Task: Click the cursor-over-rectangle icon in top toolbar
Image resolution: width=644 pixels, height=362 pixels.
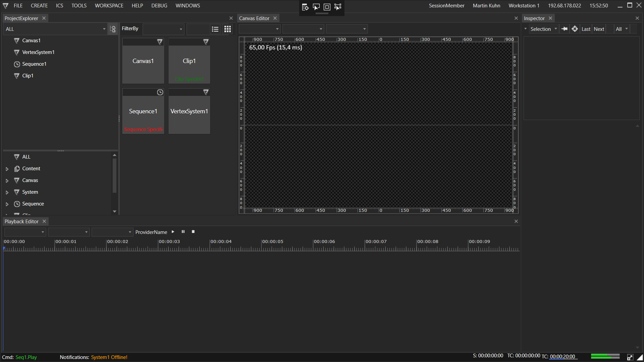Action: [x=316, y=7]
